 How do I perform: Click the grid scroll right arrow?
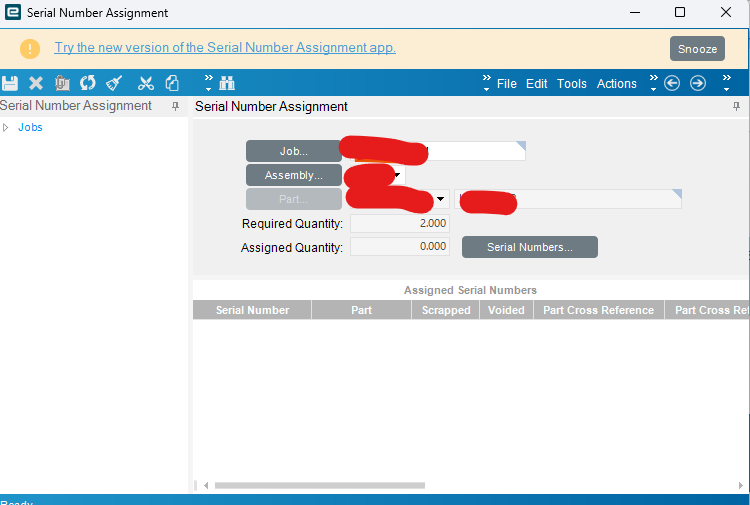pos(740,485)
